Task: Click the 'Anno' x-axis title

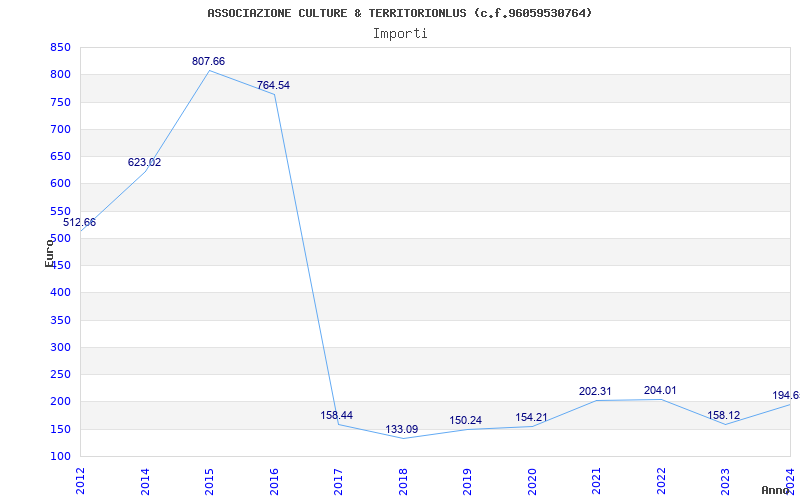Action: [x=776, y=490]
